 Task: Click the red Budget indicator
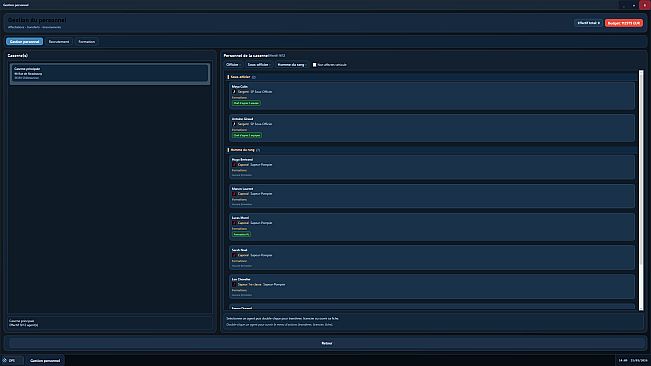[624, 23]
